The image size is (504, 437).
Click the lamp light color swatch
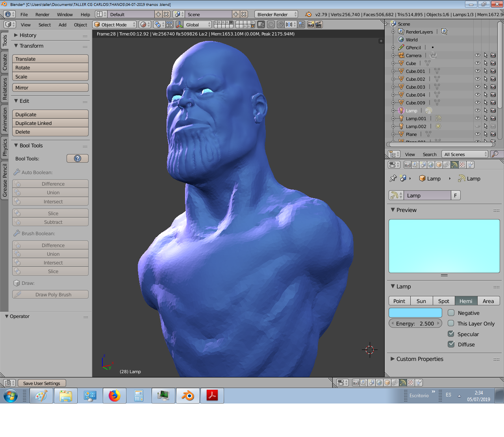click(415, 312)
